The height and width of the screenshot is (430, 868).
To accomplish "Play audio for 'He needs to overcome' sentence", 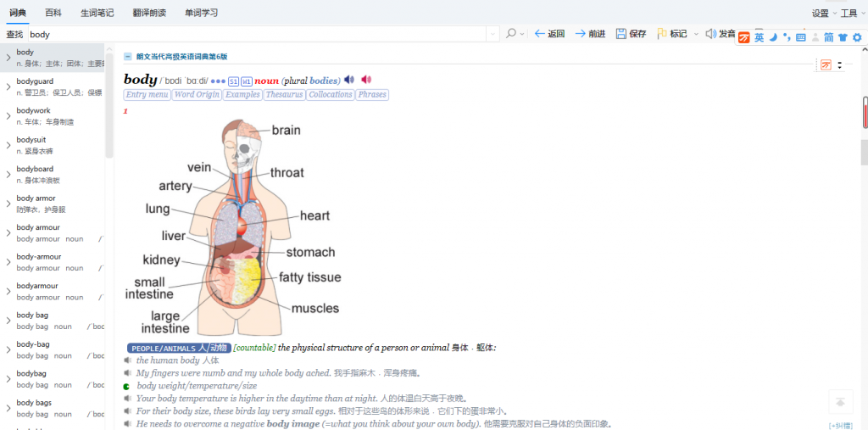I will (128, 424).
